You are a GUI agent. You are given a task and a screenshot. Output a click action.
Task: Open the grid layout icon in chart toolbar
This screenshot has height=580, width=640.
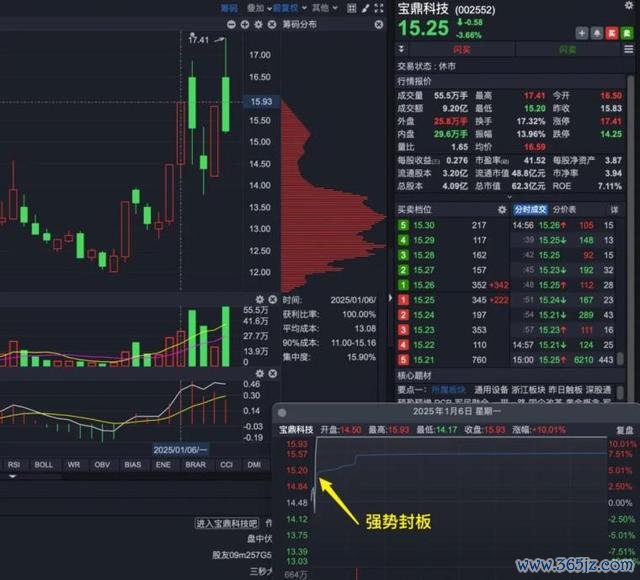[x=351, y=8]
